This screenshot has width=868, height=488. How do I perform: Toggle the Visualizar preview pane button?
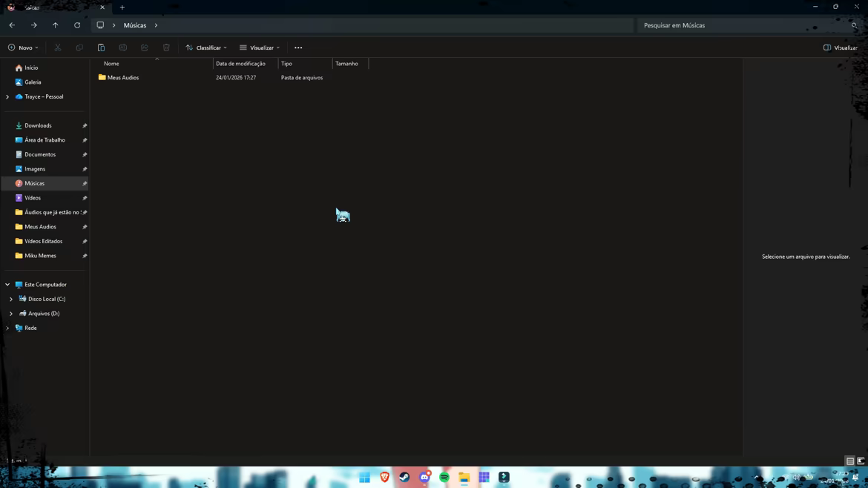(841, 47)
